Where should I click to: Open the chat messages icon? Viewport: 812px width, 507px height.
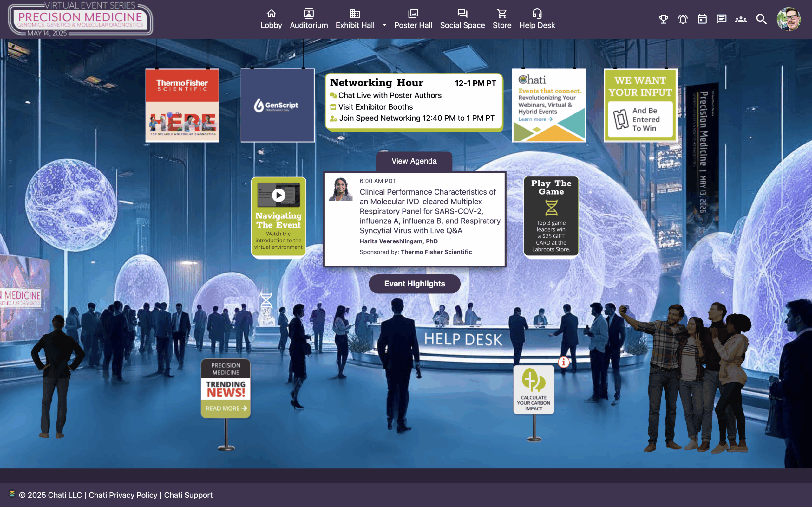[721, 19]
